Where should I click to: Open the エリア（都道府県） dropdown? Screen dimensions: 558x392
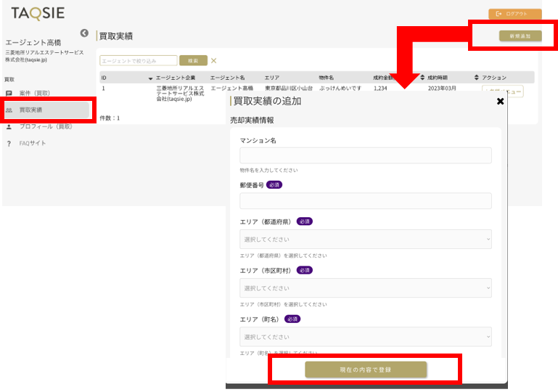(366, 240)
